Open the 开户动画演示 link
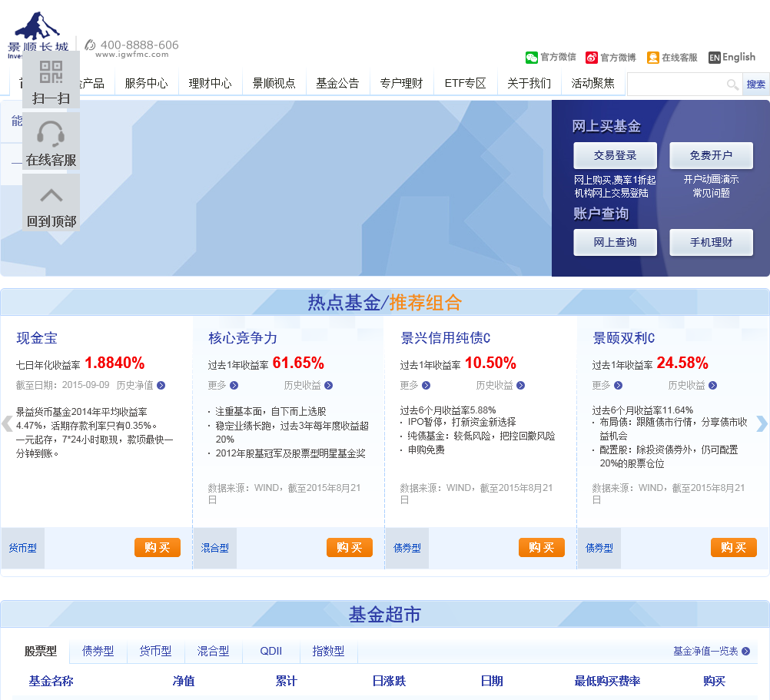This screenshot has width=770, height=700. click(x=711, y=179)
